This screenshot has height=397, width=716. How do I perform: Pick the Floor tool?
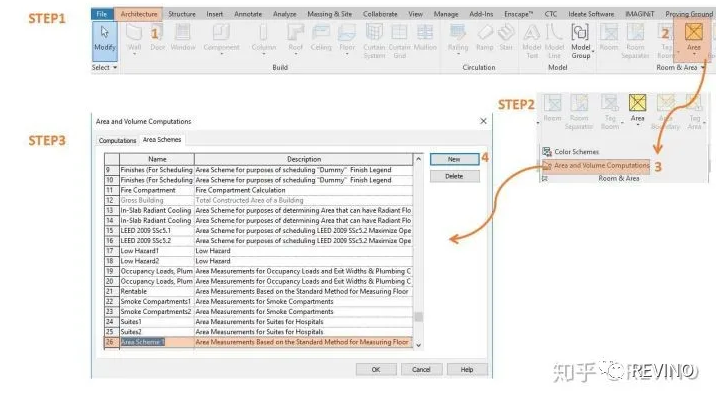[347, 38]
